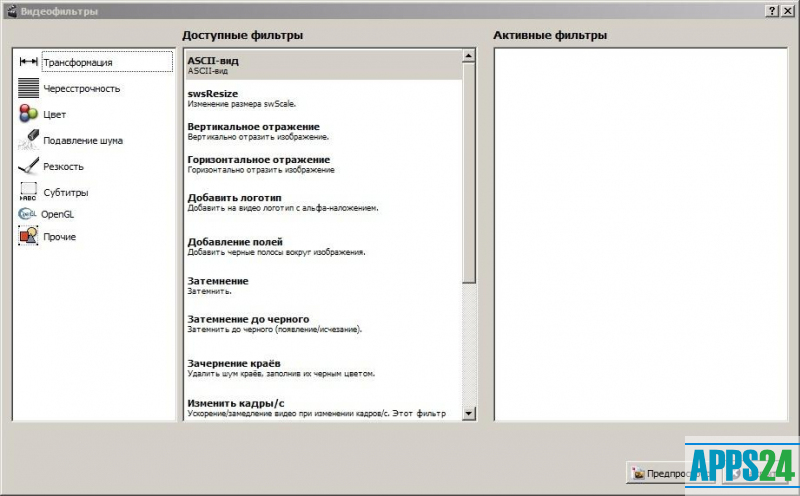Select the Добавить логотип filter
The image size is (800, 496).
point(323,202)
